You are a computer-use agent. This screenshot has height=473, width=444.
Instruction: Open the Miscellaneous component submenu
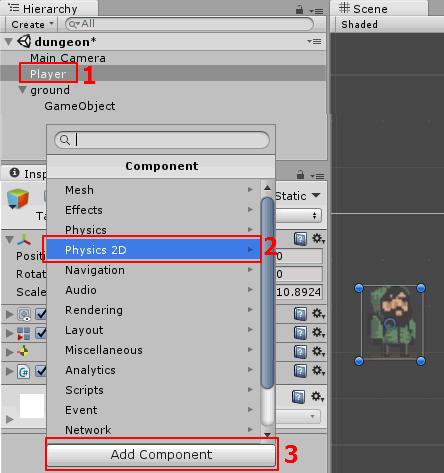pyautogui.click(x=153, y=350)
